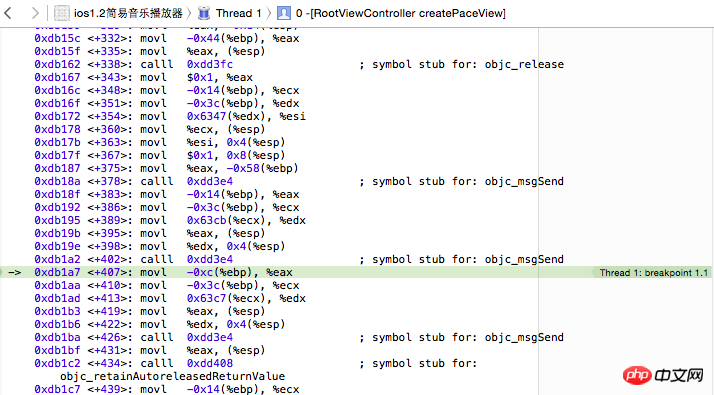
Task: Select address 0xdb178 at offset +360
Action: click(57, 129)
